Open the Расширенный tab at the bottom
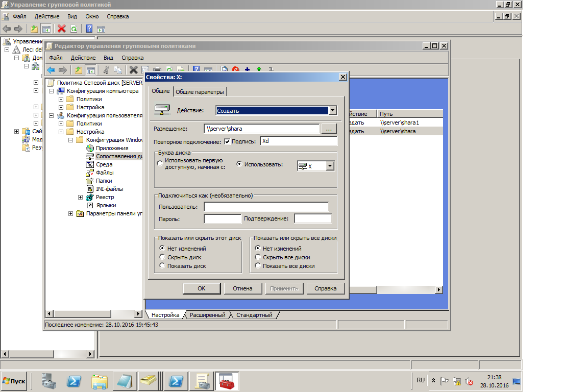Image resolution: width=588 pixels, height=392 pixels. (x=207, y=315)
